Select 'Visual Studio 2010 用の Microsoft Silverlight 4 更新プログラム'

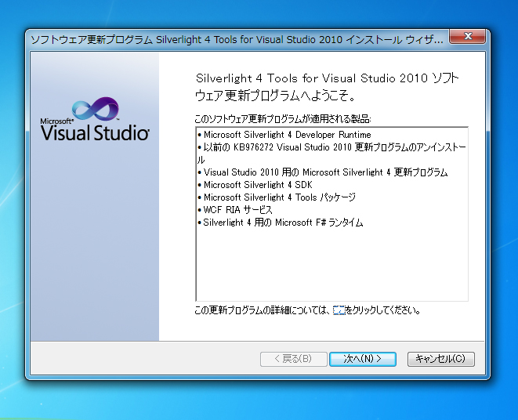322,172
